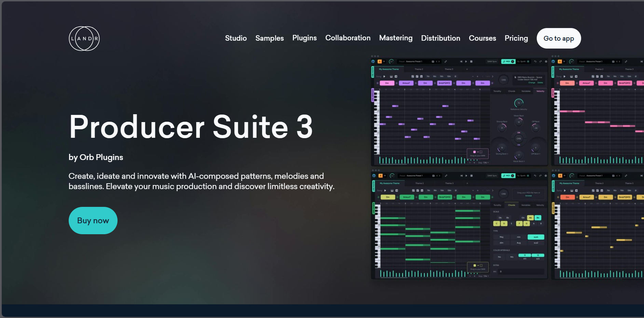Solo (S) the Orb Melody plugin

560,176
